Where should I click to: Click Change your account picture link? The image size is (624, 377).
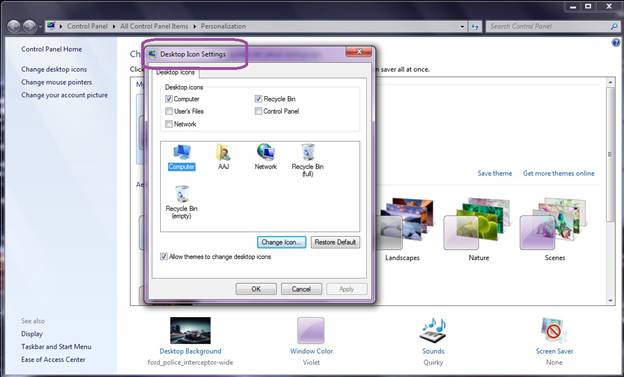tap(64, 95)
